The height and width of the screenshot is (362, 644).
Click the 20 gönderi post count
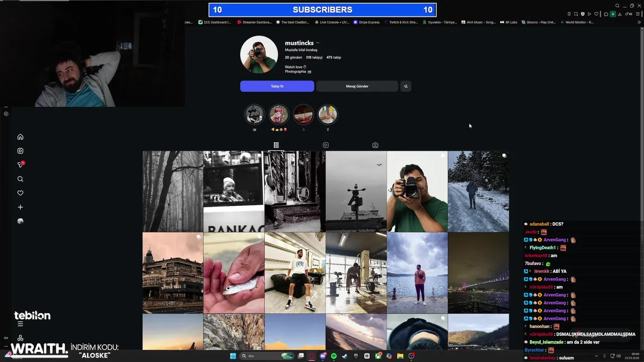(294, 57)
